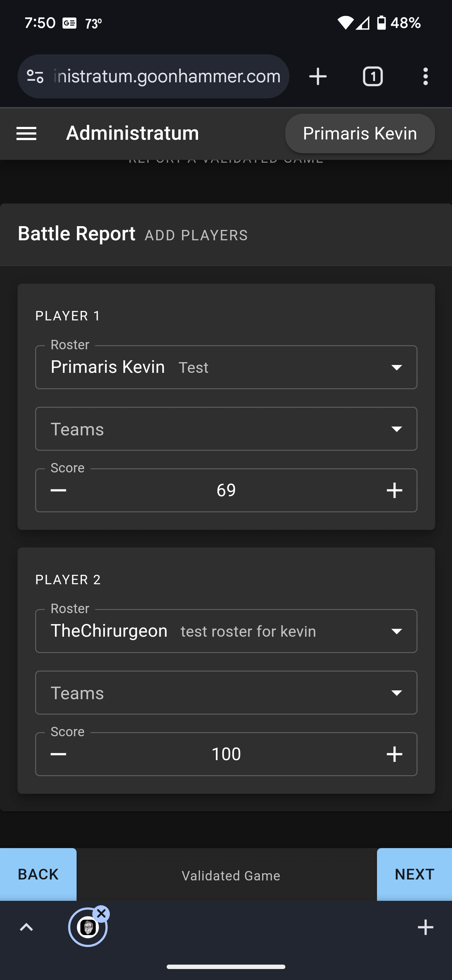Open the Primaris Kevin account menu
452x980 pixels.
(360, 133)
